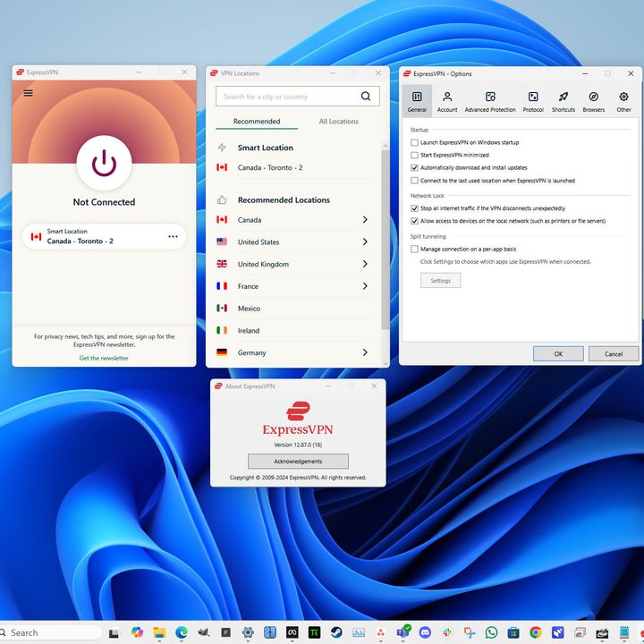Toggle Allow access to local network devices

click(414, 221)
